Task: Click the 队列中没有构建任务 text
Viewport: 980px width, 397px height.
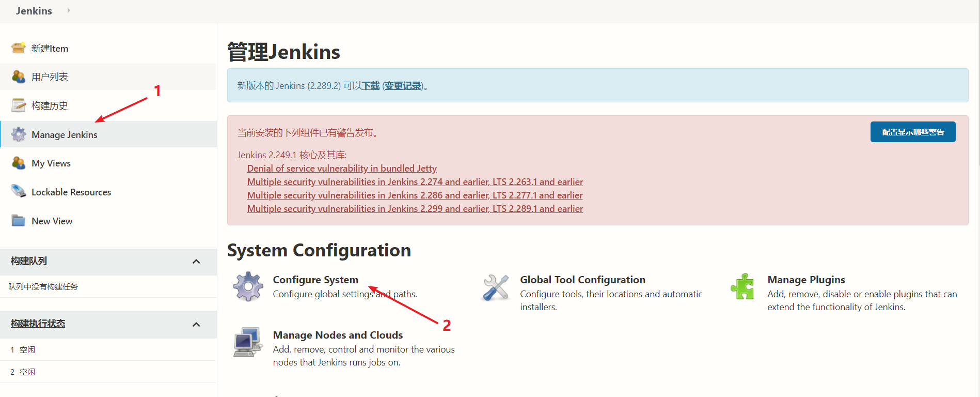Action: [x=43, y=287]
